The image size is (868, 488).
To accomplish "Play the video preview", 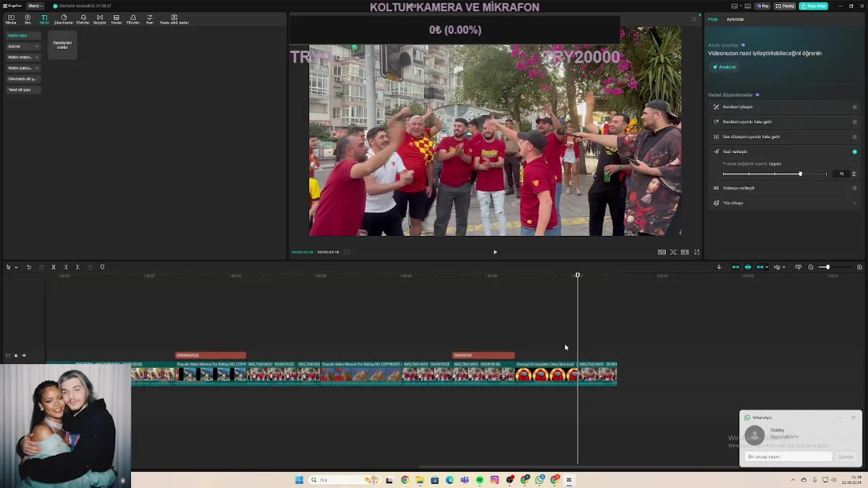I will 495,252.
